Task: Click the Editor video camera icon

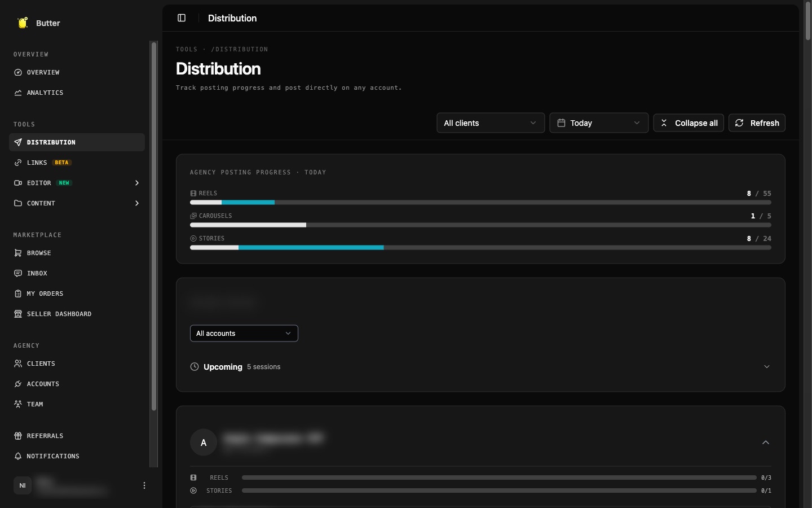Action: click(18, 183)
